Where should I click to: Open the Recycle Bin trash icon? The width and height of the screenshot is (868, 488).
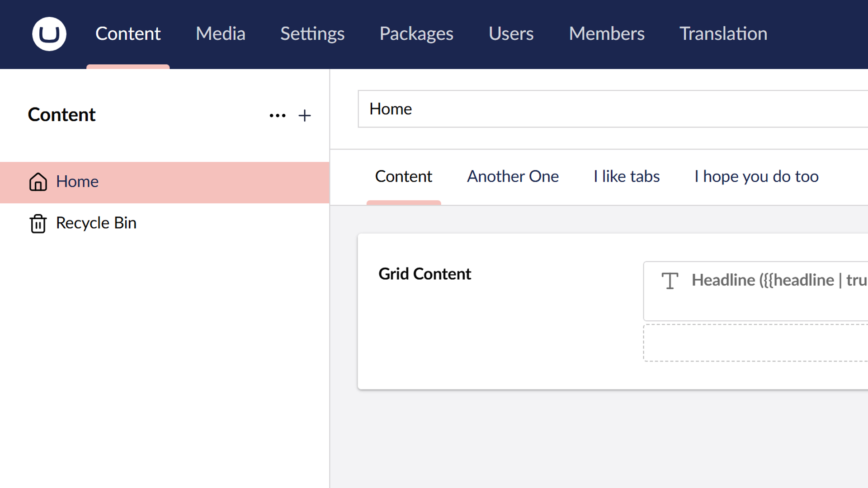[x=38, y=223]
